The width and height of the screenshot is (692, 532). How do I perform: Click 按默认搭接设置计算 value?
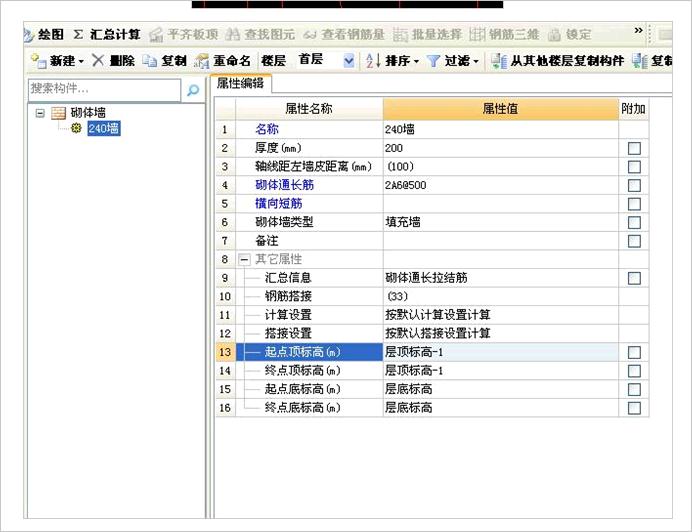tap(500, 333)
